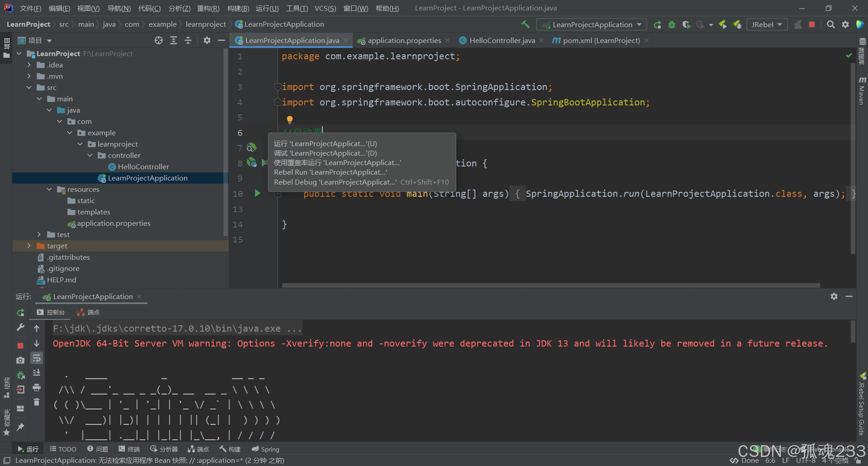Switch to application.properties tab

404,41
